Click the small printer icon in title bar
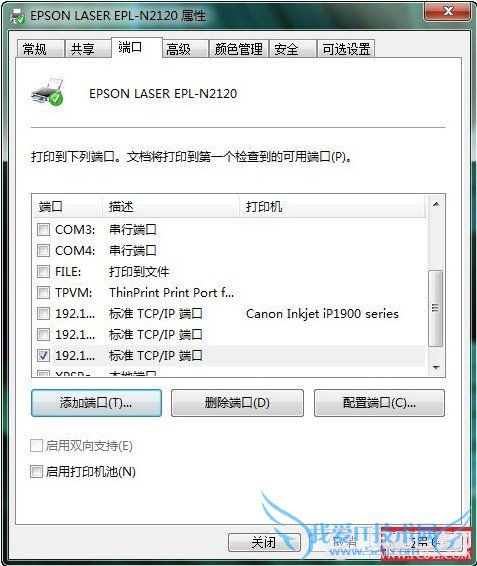Screen dimensions: 477x566 pyautogui.click(x=17, y=16)
